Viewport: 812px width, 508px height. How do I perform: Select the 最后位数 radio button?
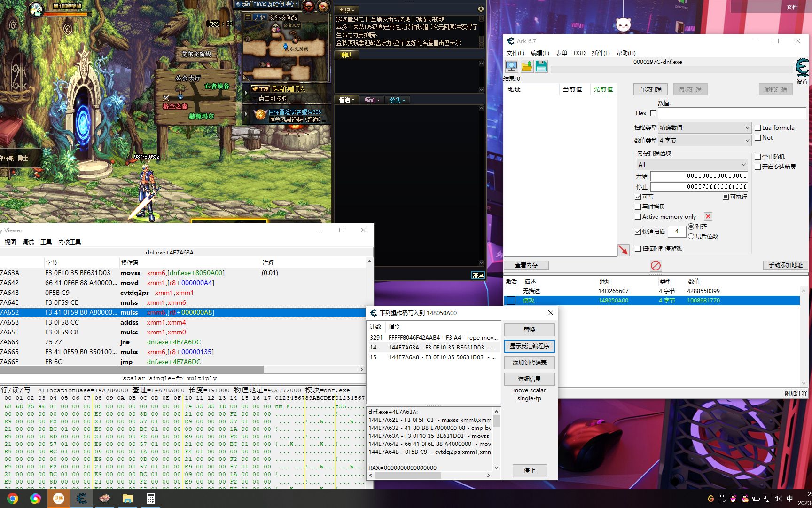coord(691,236)
